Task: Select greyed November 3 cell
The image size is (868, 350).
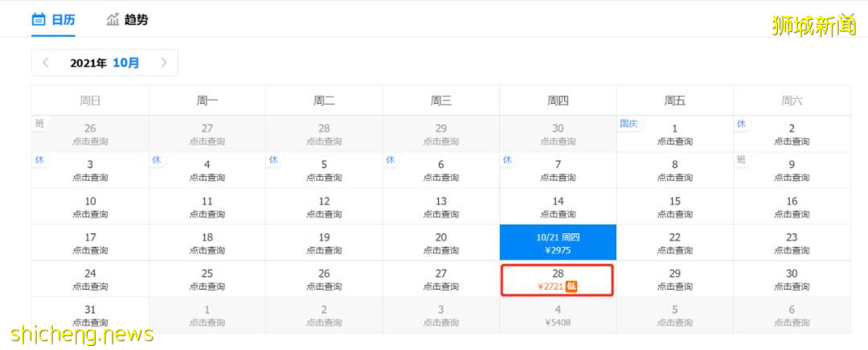Action: (x=440, y=315)
